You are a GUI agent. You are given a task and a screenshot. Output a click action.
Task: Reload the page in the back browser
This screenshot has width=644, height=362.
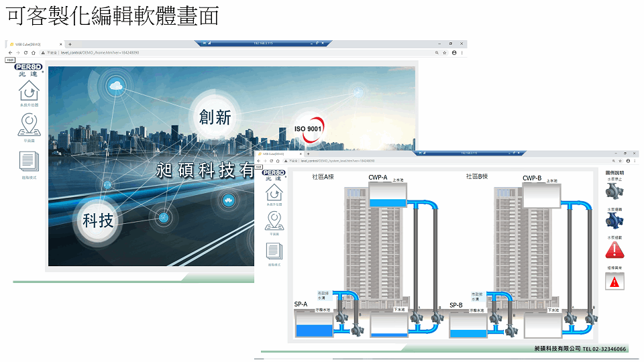click(25, 52)
